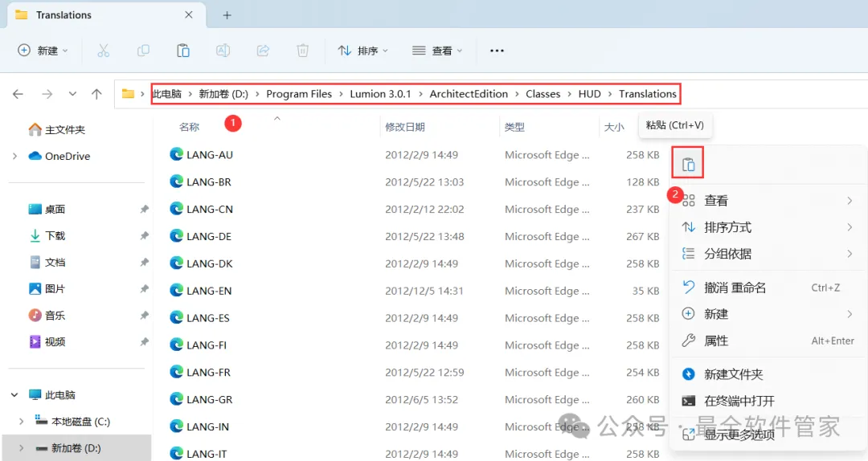Click 新加卷 (D:) in address bar
868x461 pixels.
[x=223, y=94]
